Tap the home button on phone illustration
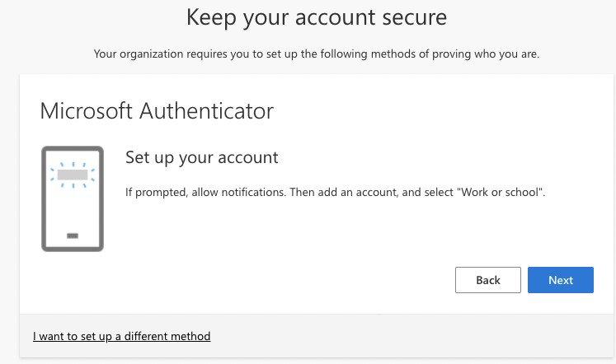616x364 pixels. pos(73,236)
